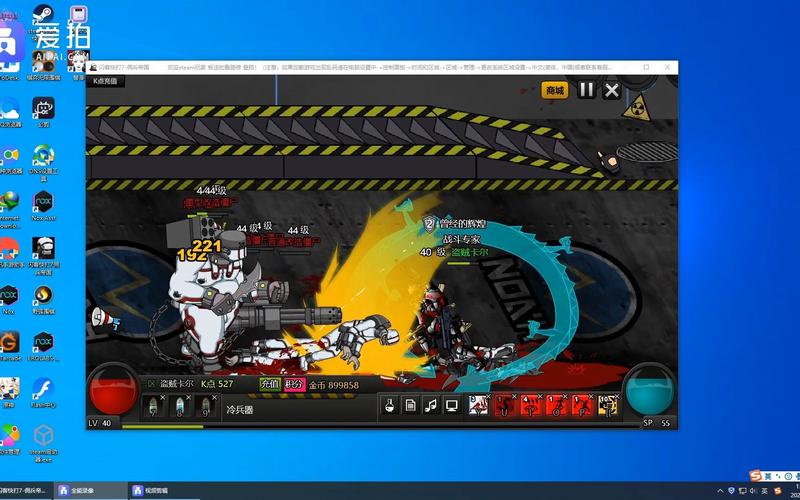The height and width of the screenshot is (500, 800).
Task: Close the game stage with the X button
Action: [611, 91]
